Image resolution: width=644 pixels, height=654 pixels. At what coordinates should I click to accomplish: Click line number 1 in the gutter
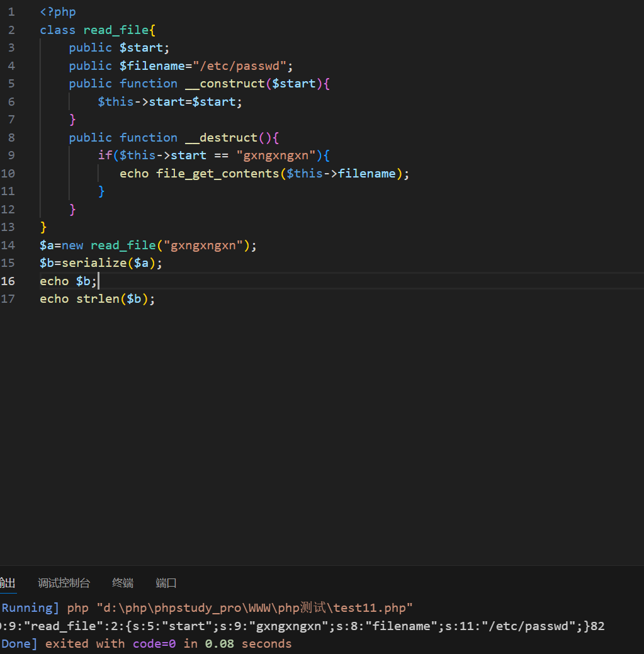pos(11,12)
